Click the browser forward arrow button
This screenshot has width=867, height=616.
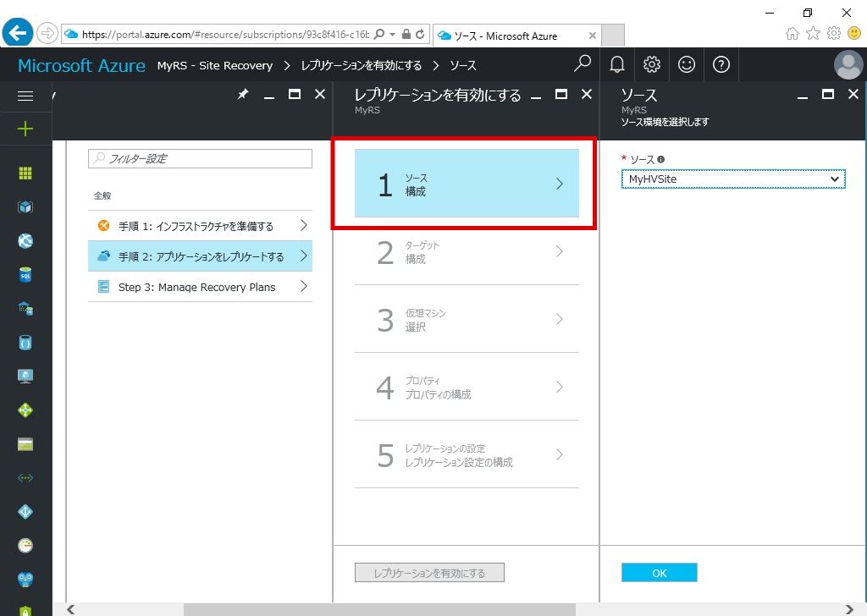(x=47, y=34)
